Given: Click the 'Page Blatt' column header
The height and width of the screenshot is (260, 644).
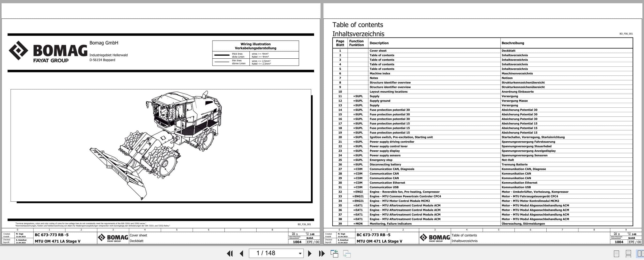Looking at the screenshot, I should pos(340,43).
